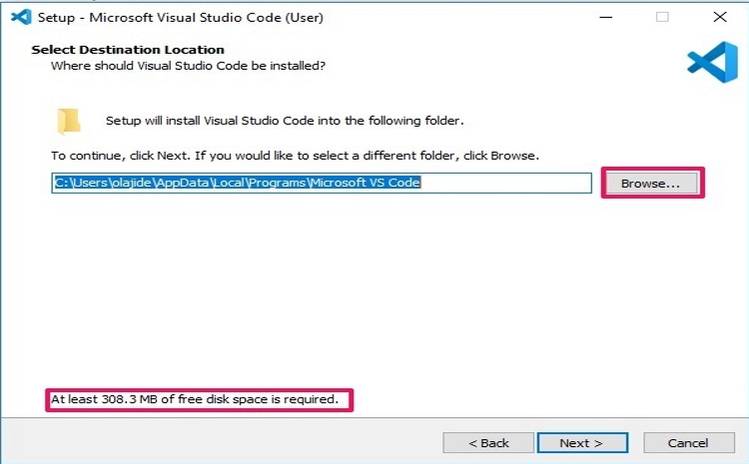
Task: Click the free disk space requirement note
Action: coord(201,400)
